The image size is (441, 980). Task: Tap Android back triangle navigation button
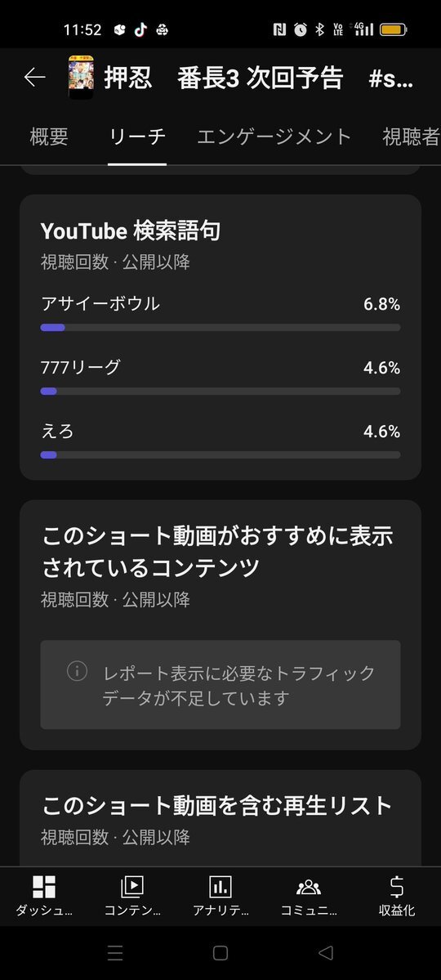tap(325, 952)
